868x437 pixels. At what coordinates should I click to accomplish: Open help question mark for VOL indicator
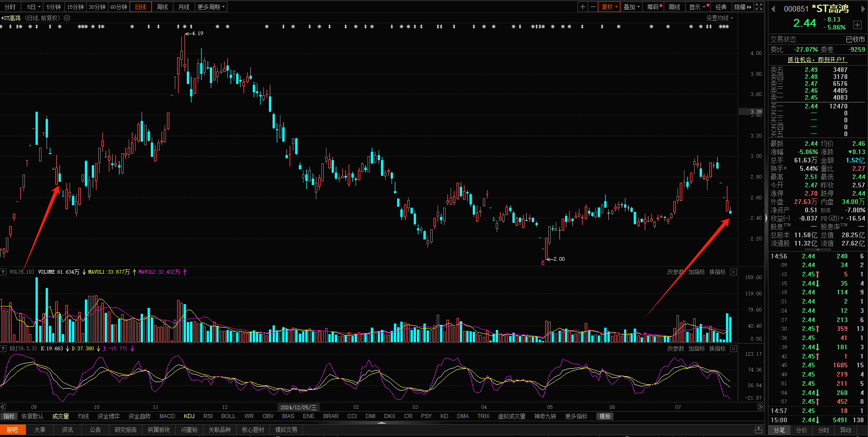pos(3,272)
